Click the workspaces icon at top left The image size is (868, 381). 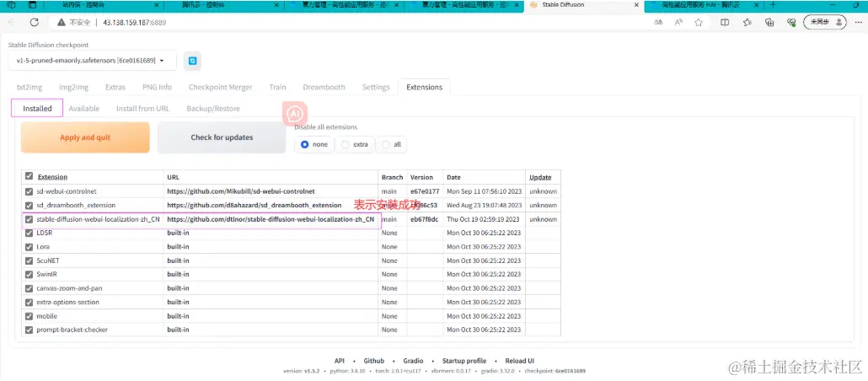click(11, 5)
